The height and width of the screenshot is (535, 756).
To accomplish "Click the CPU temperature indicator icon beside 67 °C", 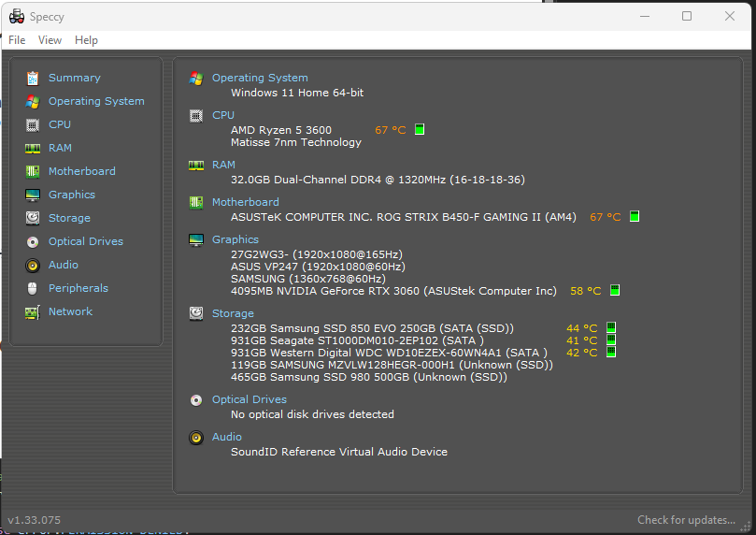I will pos(420,129).
